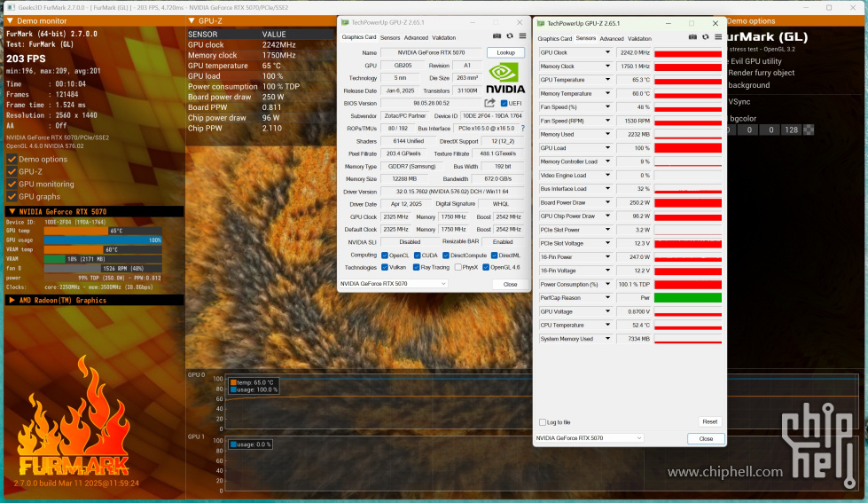Click the NVIDIA logo in GPU-Z
868x503 pixels.
pos(504,78)
